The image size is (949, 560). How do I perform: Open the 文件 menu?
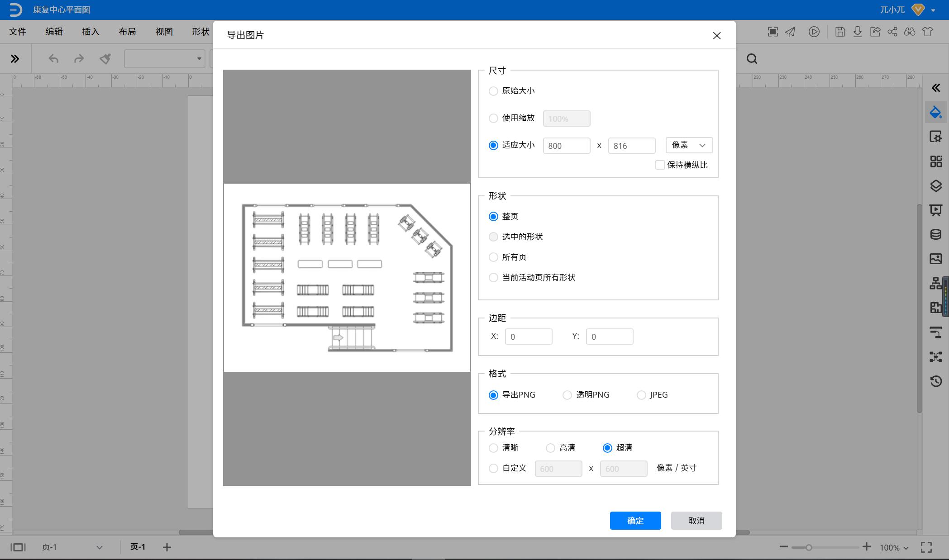click(17, 32)
